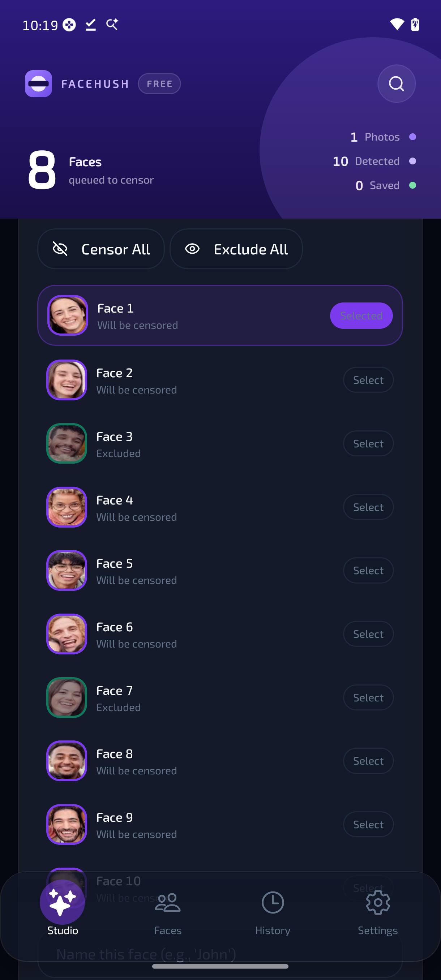441x980 pixels.
Task: Tap the Face 4 thumbnail with glasses
Action: 67,507
